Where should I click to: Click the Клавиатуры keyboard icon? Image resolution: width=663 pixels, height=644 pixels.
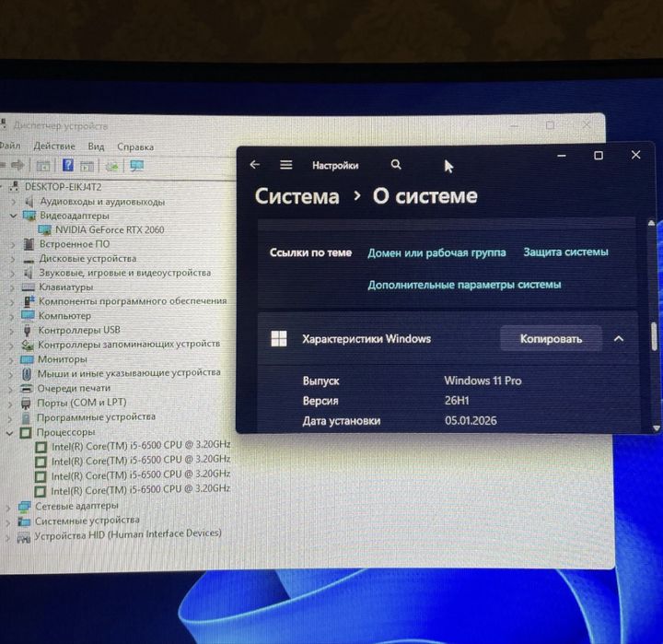tap(29, 287)
